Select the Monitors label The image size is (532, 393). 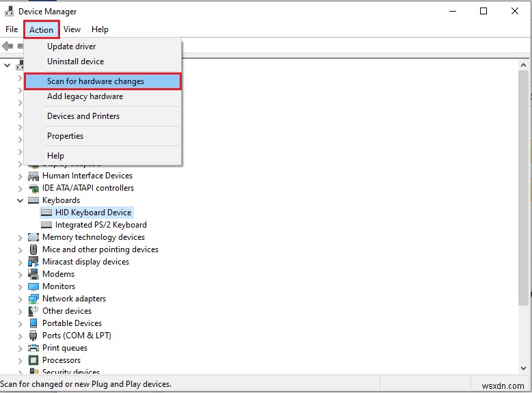tap(59, 286)
